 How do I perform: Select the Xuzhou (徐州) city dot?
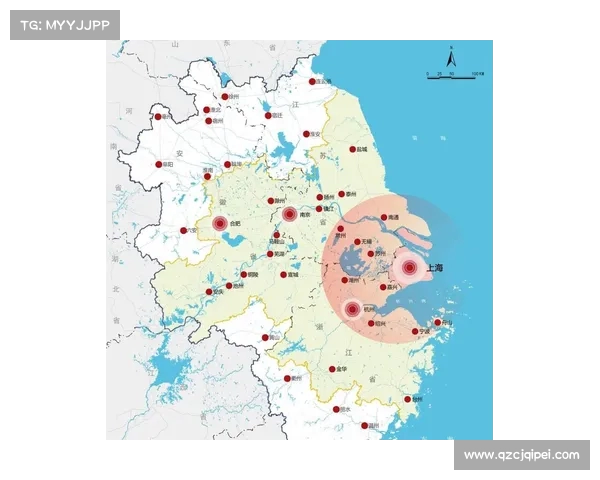tap(225, 97)
